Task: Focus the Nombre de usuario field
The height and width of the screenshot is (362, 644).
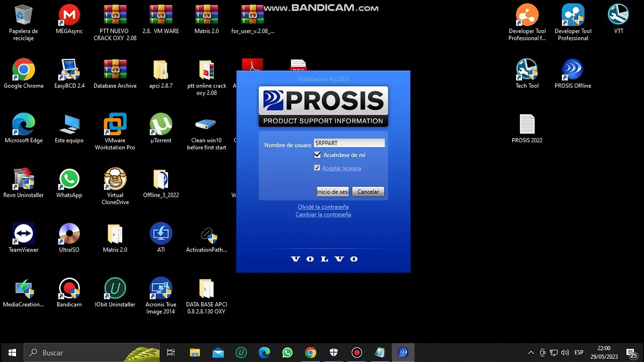Action: pos(349,143)
